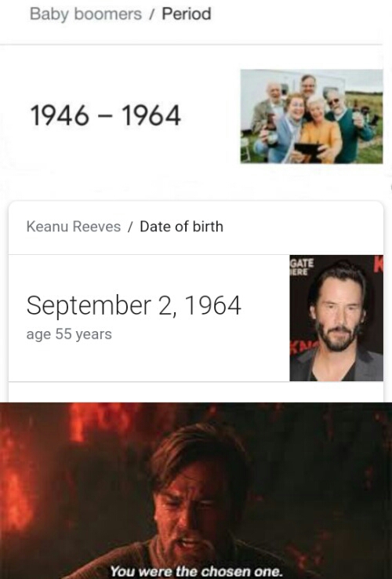Open the baby boomers group selfie thumbnail

tap(311, 116)
